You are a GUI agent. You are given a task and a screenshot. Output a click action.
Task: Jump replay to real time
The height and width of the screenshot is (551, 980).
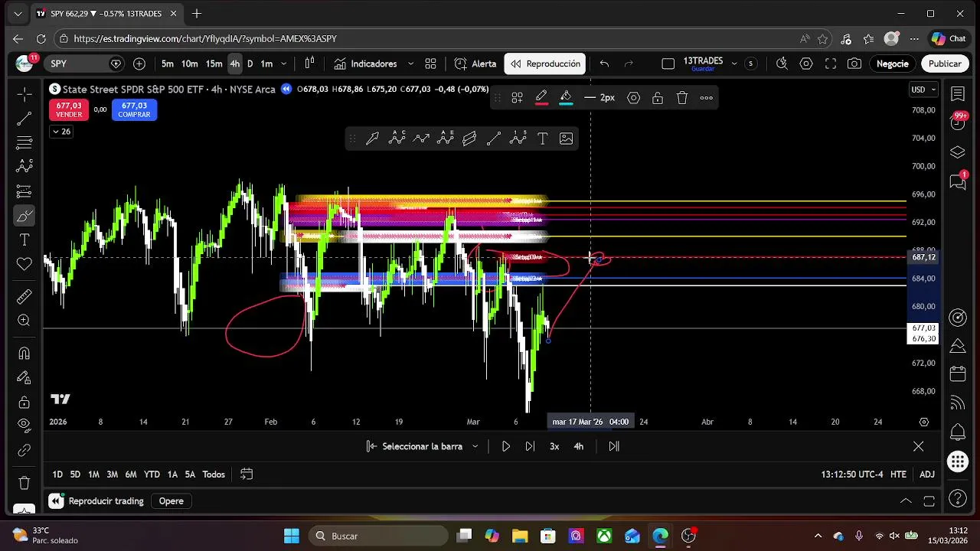(614, 446)
